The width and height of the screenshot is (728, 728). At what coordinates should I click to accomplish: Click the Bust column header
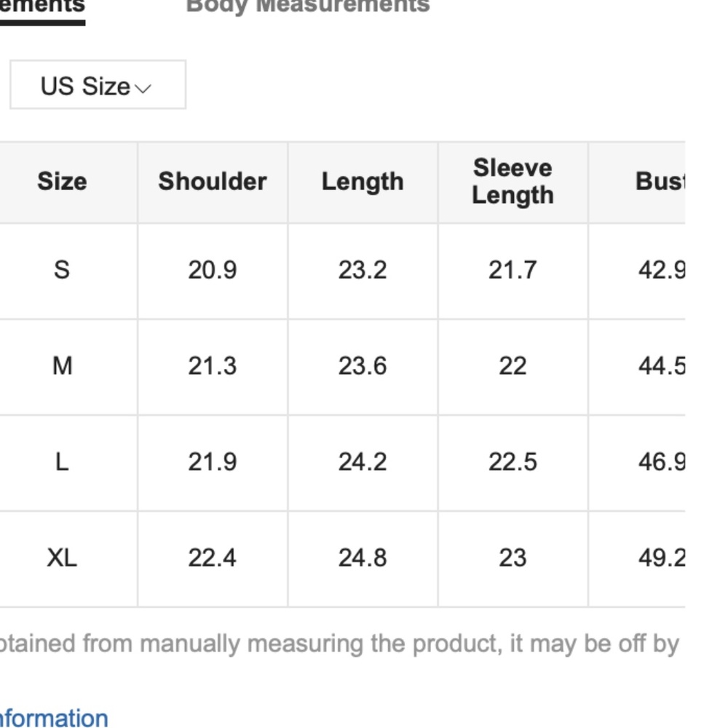click(x=660, y=181)
